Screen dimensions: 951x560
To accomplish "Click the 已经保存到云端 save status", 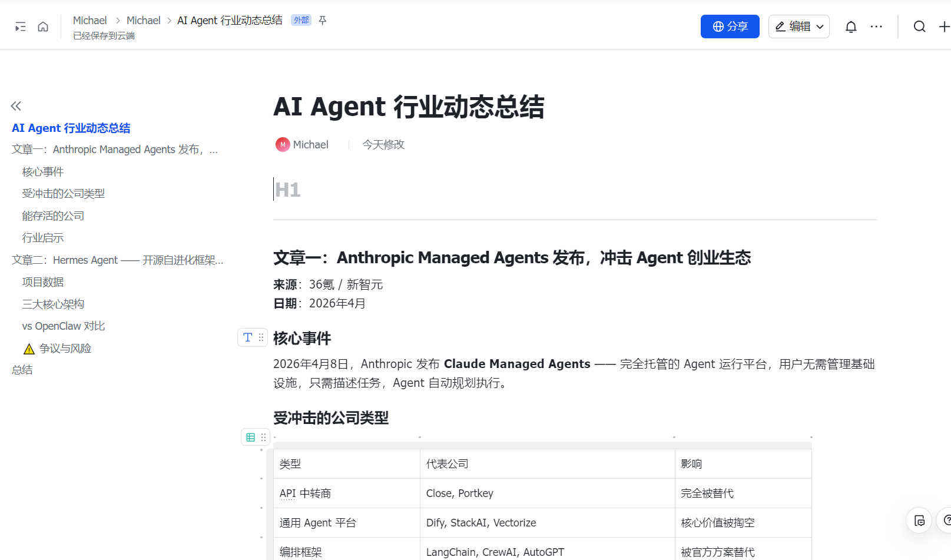I will (104, 36).
